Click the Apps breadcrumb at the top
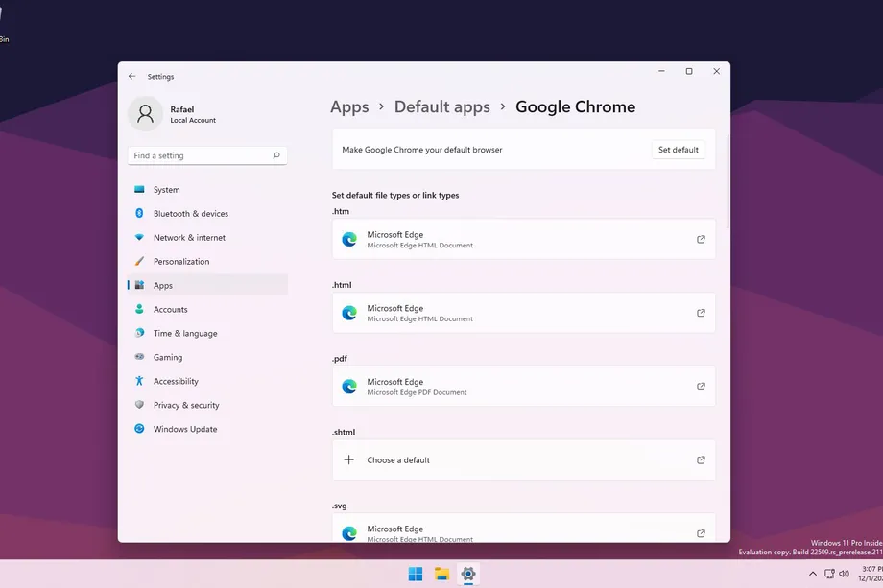The width and height of the screenshot is (883, 588). (x=349, y=106)
